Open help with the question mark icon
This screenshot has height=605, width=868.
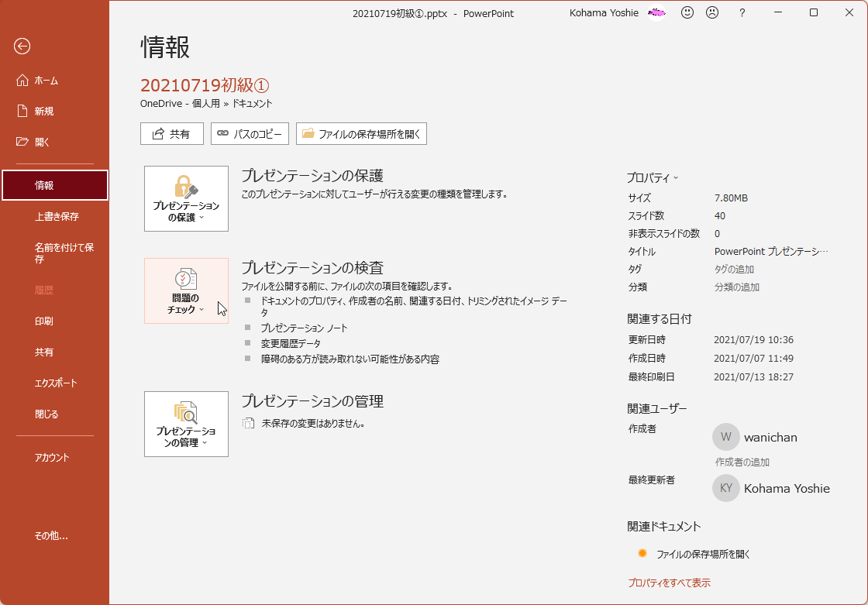click(742, 12)
